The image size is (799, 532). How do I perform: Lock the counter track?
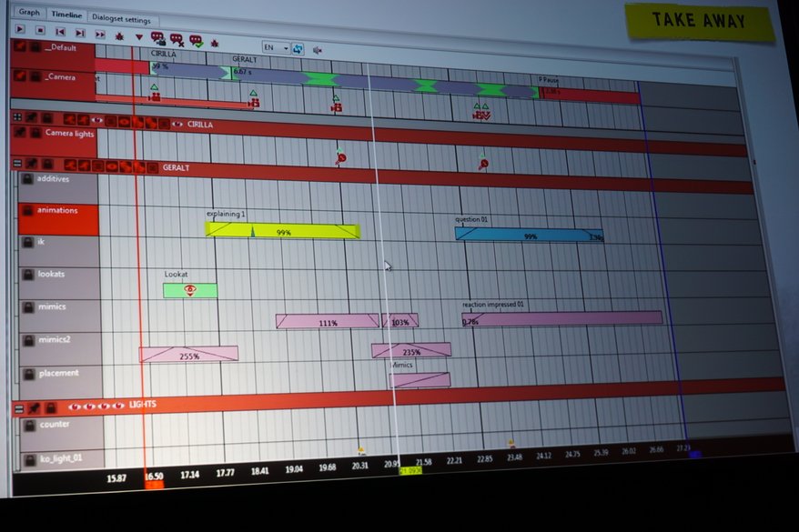tap(30, 426)
